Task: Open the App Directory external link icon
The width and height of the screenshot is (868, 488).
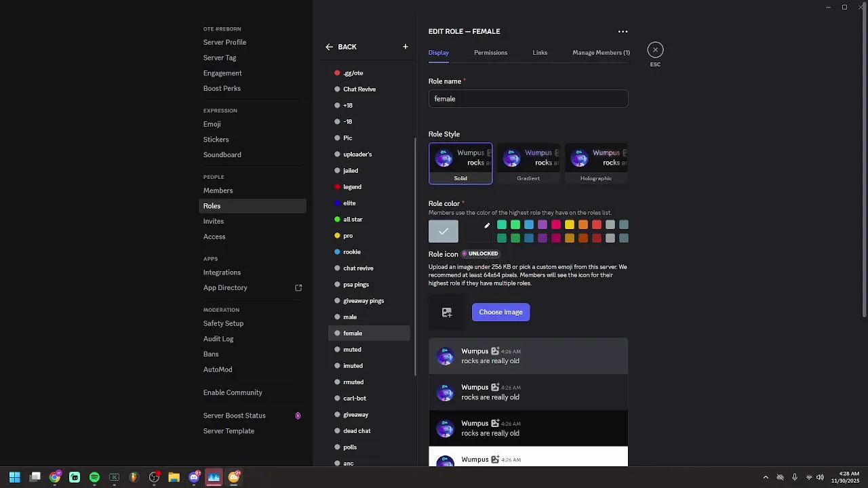Action: coord(298,288)
